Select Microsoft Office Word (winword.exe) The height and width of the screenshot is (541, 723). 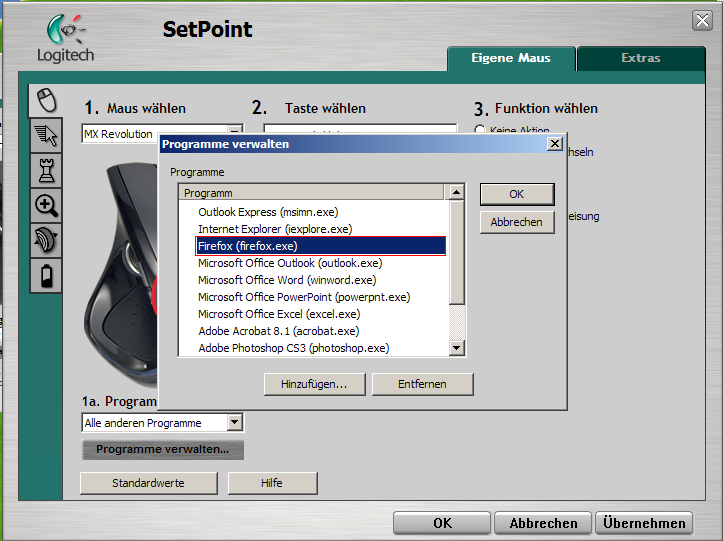tap(287, 280)
